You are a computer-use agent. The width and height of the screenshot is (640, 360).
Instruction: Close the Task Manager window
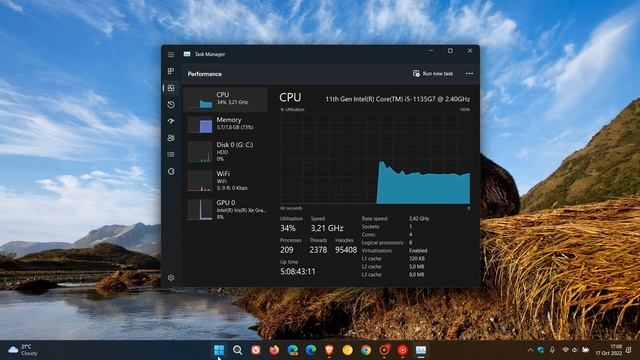(x=470, y=51)
